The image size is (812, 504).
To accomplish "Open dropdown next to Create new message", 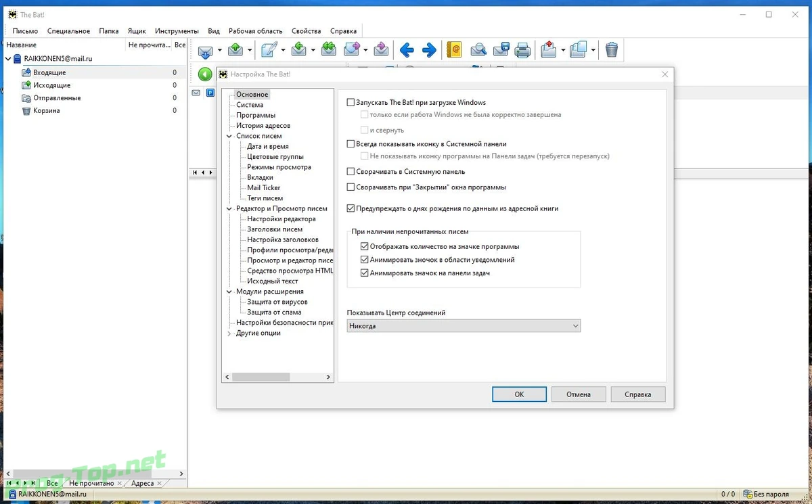I will coord(284,50).
